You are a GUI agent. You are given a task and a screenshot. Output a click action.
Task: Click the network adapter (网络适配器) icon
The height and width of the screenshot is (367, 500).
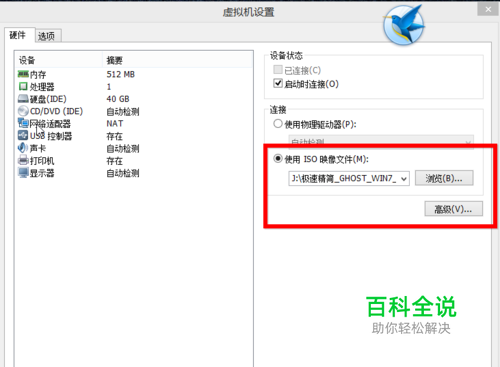click(x=23, y=123)
